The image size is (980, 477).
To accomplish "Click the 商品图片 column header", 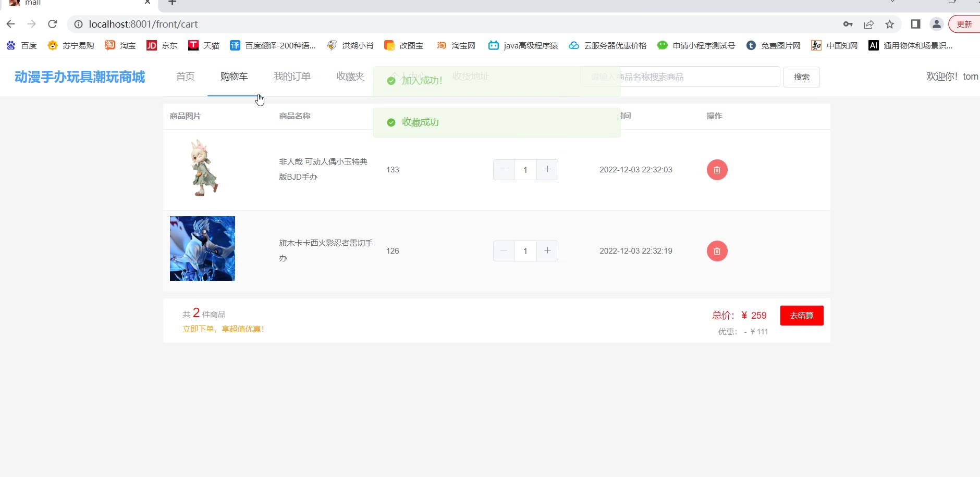I will click(185, 116).
